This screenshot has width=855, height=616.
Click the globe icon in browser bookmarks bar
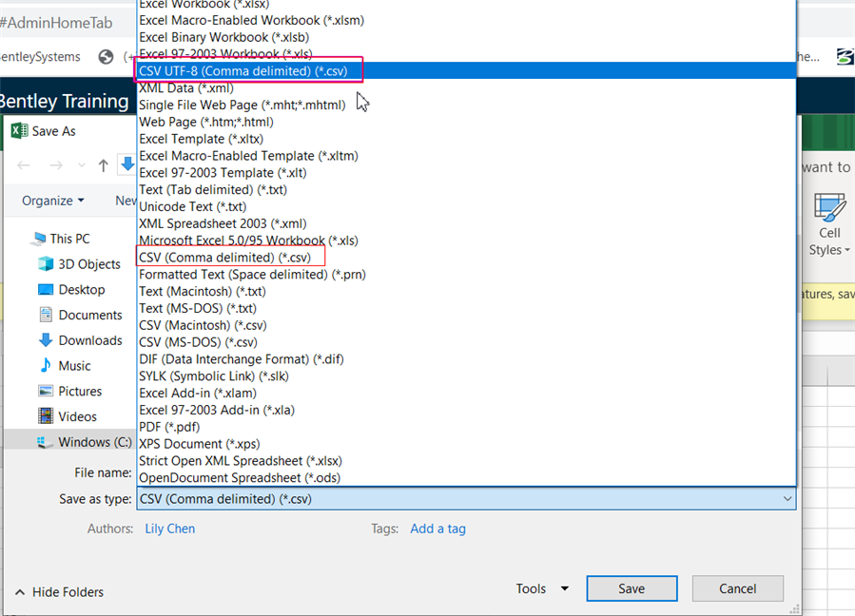pos(106,57)
